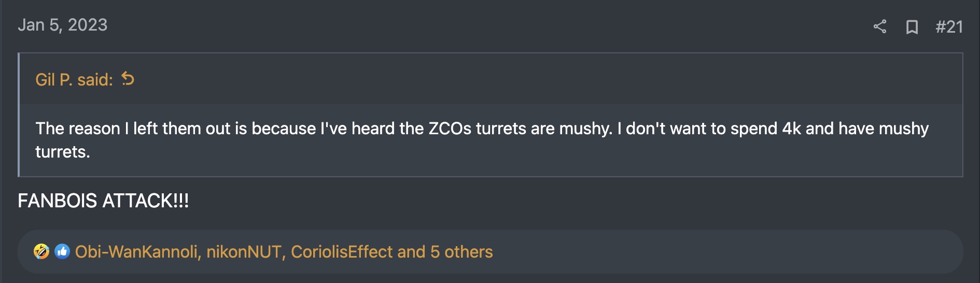The width and height of the screenshot is (980, 283).
Task: Click the word "turrets." on quote's second line
Action: [63, 152]
